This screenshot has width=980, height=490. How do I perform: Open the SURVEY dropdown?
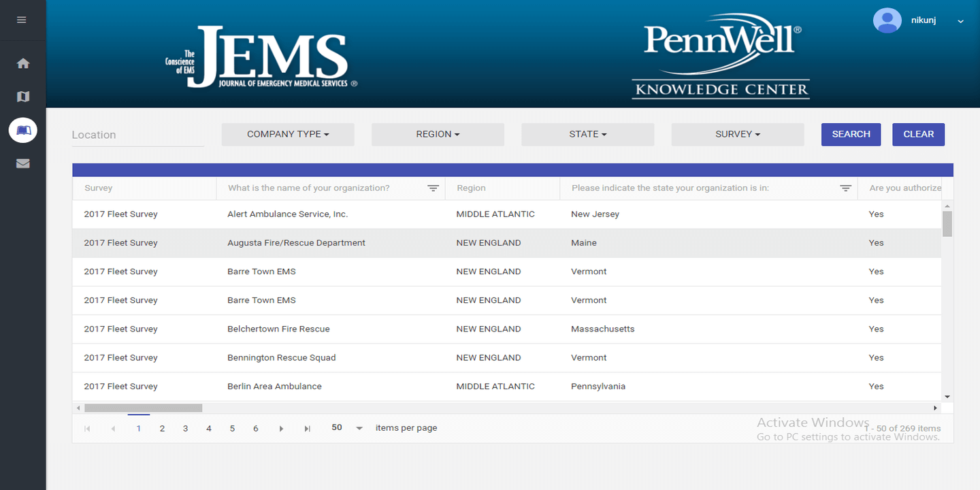pos(738,134)
